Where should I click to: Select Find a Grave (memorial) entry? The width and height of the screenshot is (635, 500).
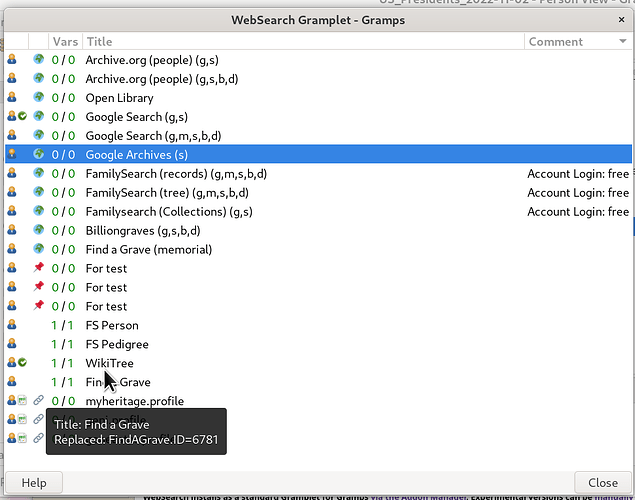(318, 249)
